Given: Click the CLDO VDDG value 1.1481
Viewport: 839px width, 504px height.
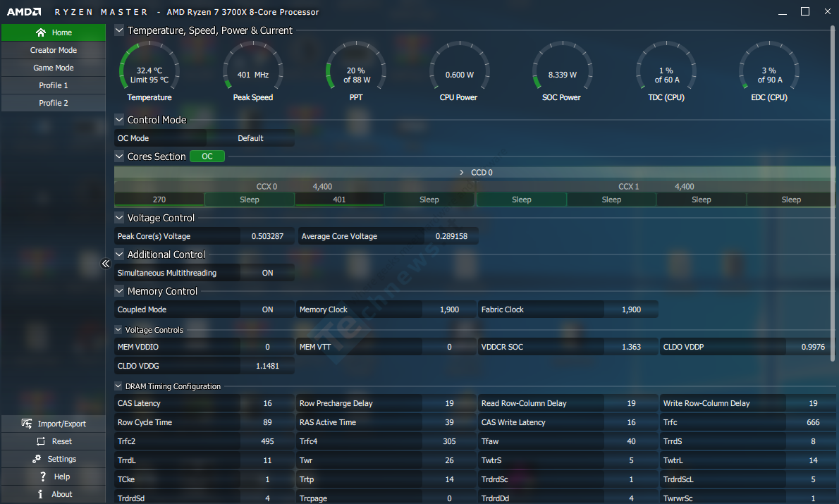Looking at the screenshot, I should (x=267, y=366).
